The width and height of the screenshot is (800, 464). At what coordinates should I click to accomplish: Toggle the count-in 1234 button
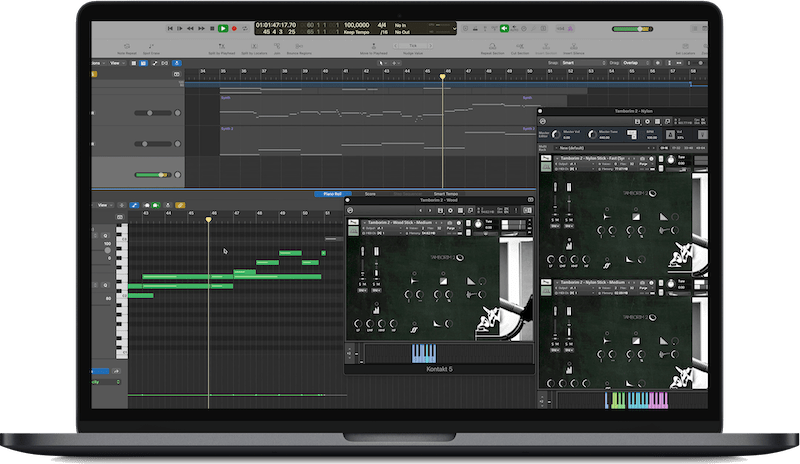tap(560, 29)
